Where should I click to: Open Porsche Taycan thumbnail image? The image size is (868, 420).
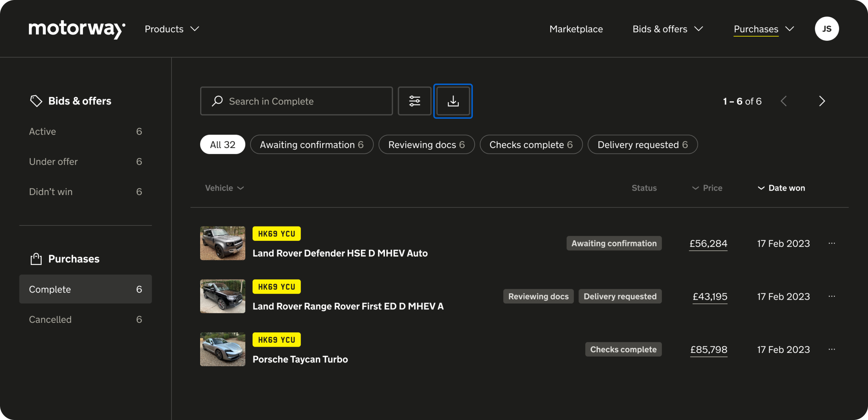tap(222, 349)
